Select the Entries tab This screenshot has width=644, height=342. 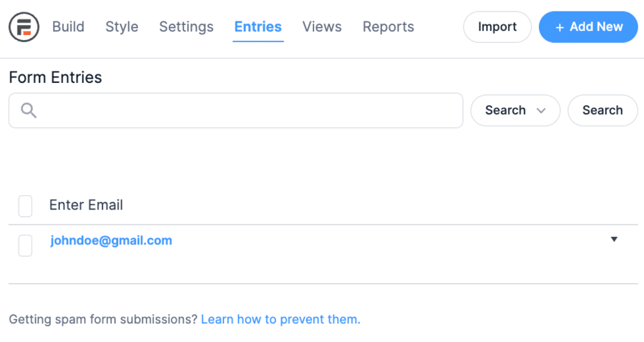pyautogui.click(x=258, y=26)
